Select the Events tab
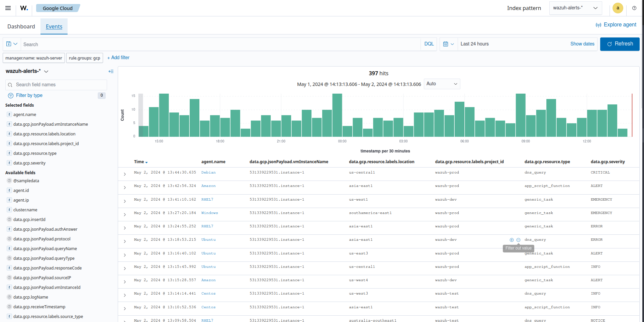 point(54,26)
